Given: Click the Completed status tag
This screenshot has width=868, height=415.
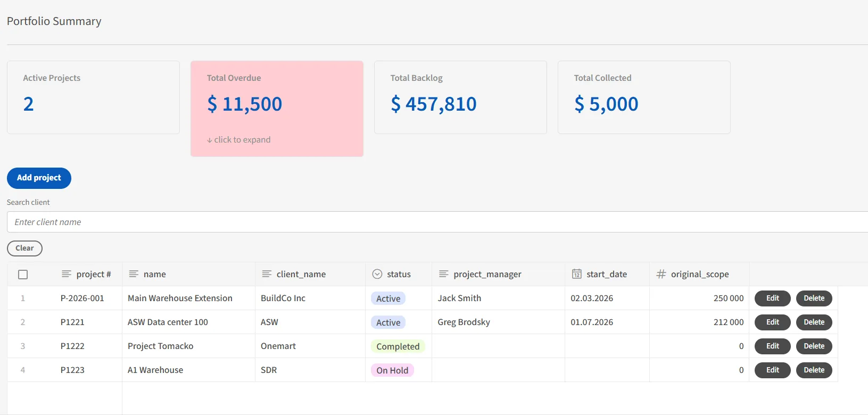Looking at the screenshot, I should click(x=398, y=346).
